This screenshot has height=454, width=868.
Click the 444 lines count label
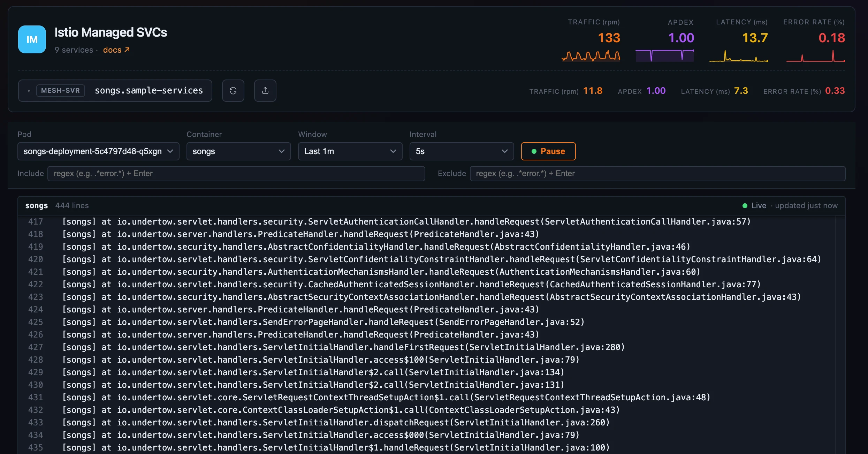coord(72,206)
